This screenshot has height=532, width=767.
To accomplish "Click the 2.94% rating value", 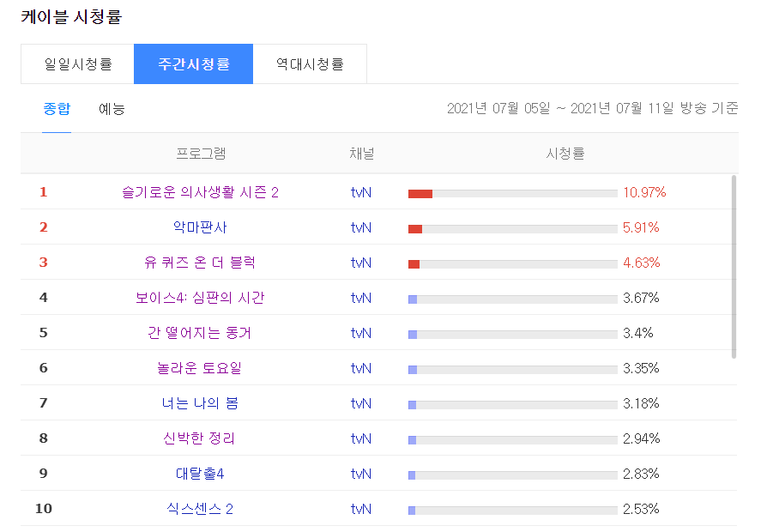I will 641,439.
